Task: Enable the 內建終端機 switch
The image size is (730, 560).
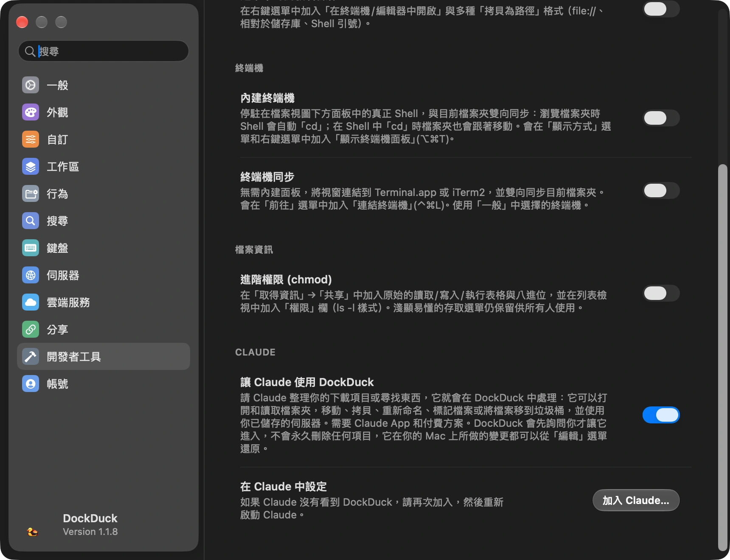Action: click(x=661, y=118)
